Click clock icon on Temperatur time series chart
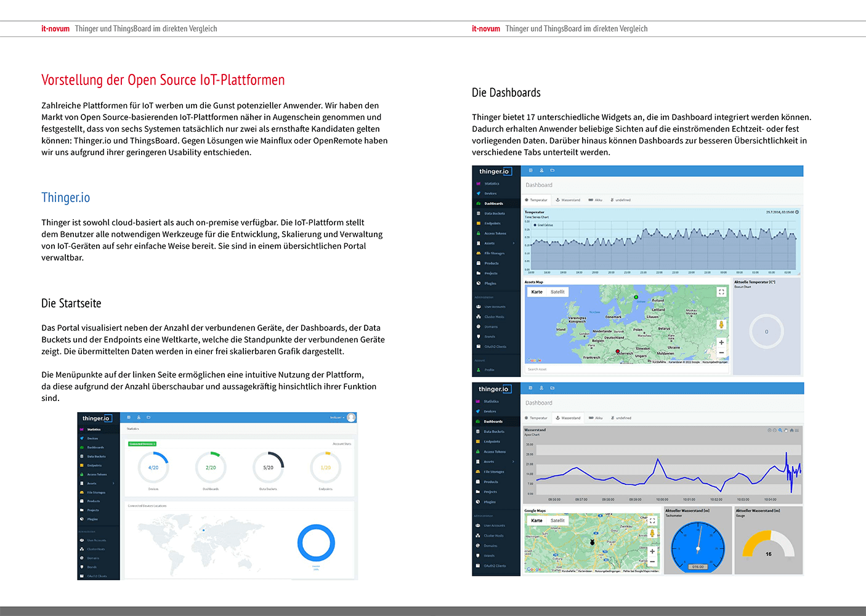The width and height of the screenshot is (866, 616). coord(797,212)
